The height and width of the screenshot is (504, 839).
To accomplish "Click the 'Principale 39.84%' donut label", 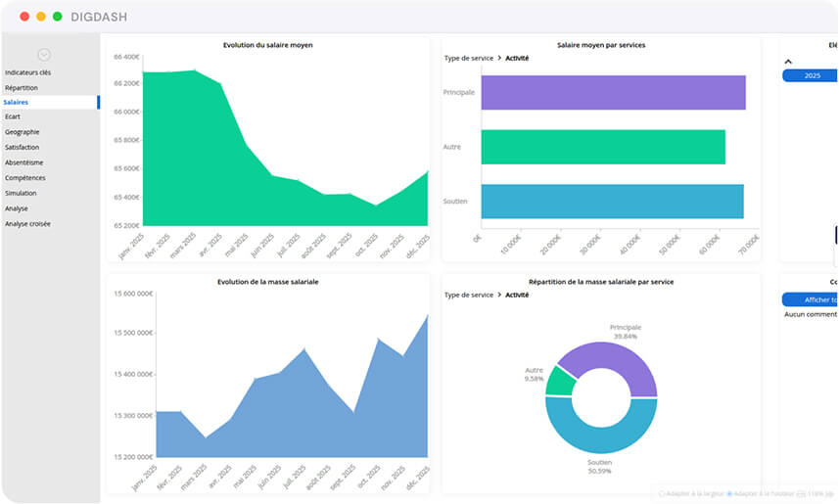I will click(626, 332).
